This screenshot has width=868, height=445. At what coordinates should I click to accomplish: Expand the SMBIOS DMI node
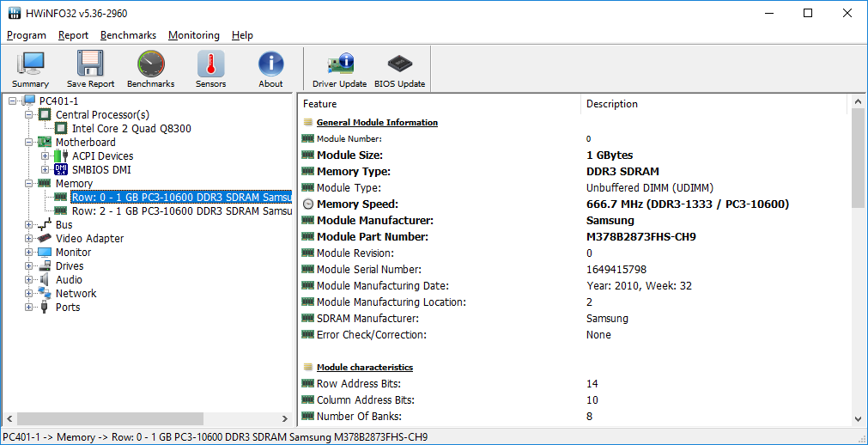click(x=46, y=169)
